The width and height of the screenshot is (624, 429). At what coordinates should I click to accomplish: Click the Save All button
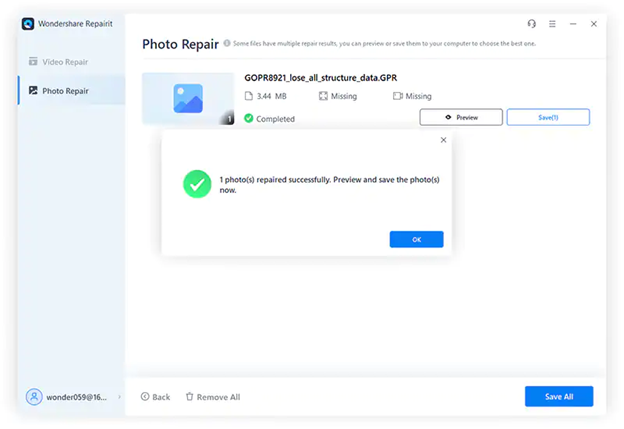pos(559,396)
